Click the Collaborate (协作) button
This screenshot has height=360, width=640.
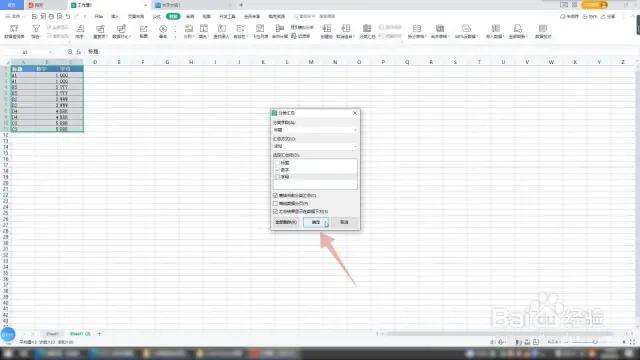(590, 16)
